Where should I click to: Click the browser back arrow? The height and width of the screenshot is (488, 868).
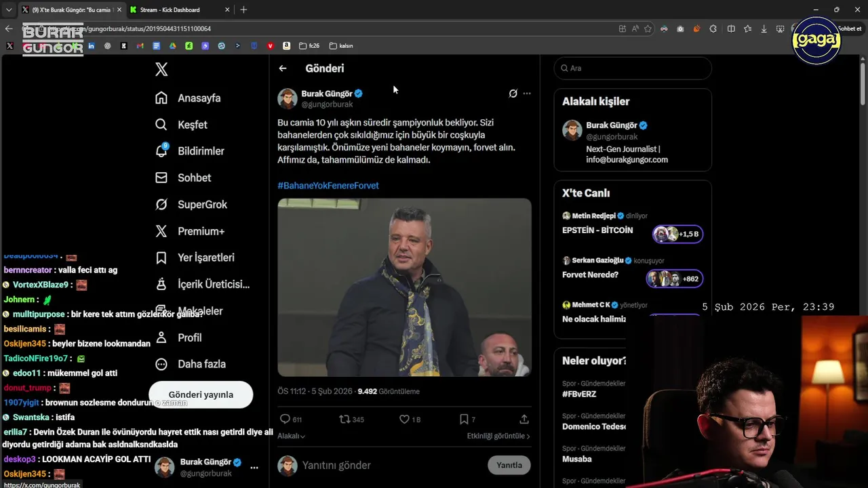pos(9,28)
